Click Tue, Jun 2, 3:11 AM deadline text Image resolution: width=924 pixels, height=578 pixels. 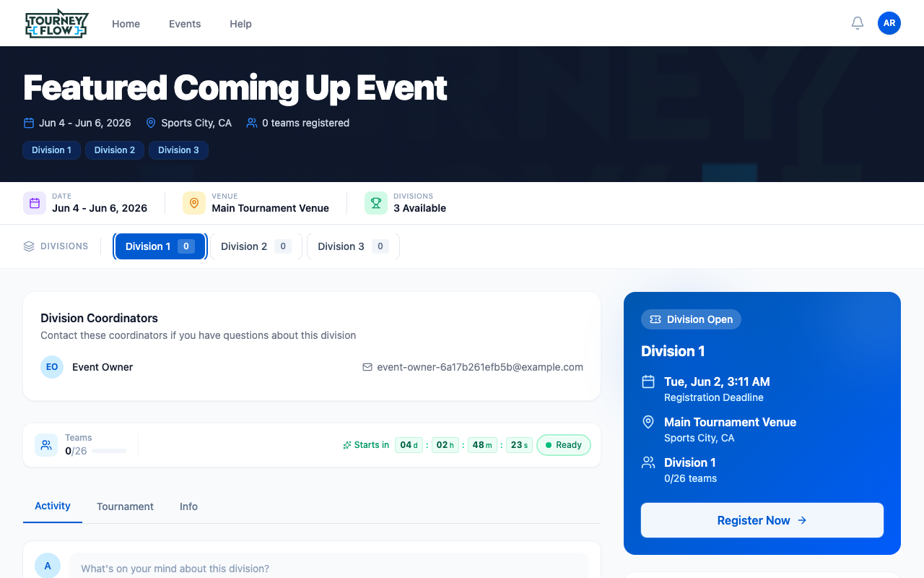pyautogui.click(x=717, y=381)
